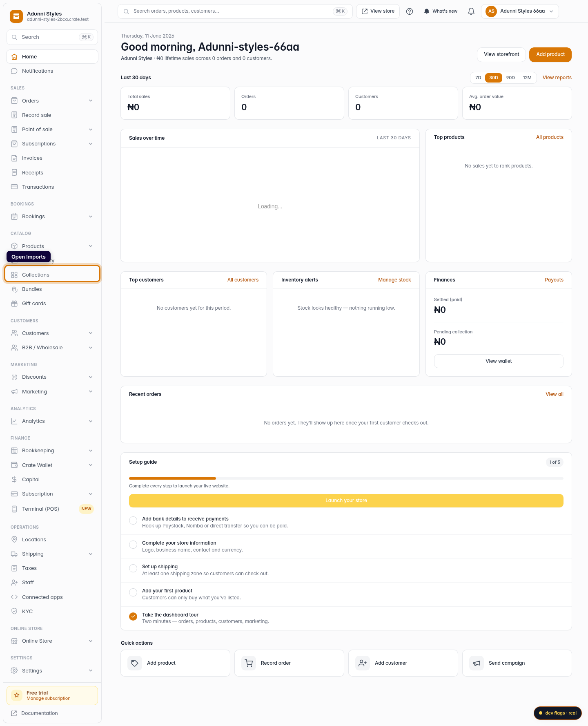
Task: Click the Notifications chat bubble icon
Action: tap(14, 71)
